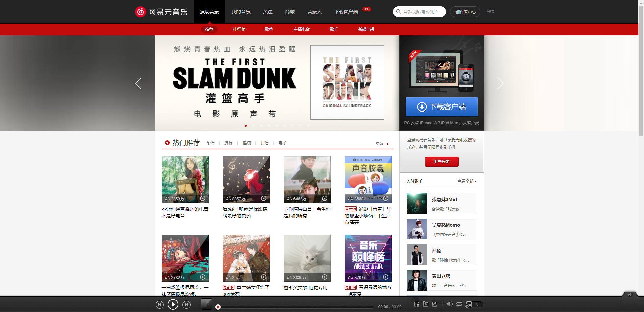Click the play button in player bar
Viewport: 644px width, 312px height.
pyautogui.click(x=173, y=304)
